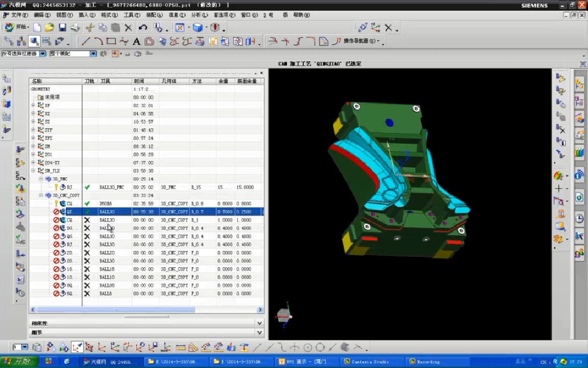Select the Line sketch tool
Viewport: 588px width, 368px height.
(x=86, y=41)
